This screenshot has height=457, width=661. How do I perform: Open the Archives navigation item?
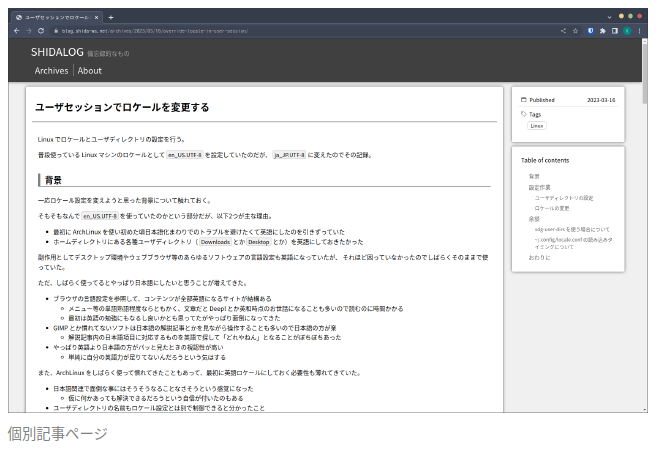click(51, 70)
